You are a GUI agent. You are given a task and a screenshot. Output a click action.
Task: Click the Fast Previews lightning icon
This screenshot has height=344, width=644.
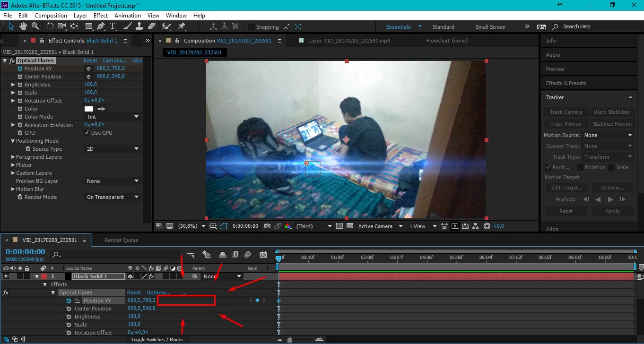tap(455, 226)
